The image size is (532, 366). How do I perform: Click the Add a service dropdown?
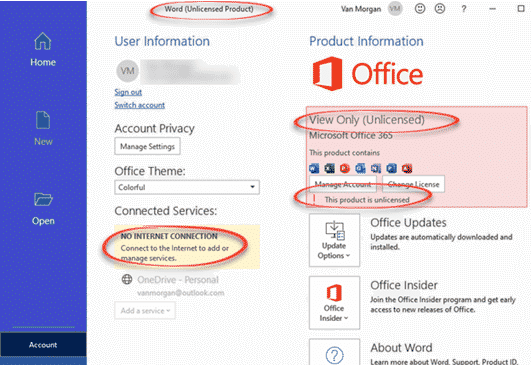145,310
